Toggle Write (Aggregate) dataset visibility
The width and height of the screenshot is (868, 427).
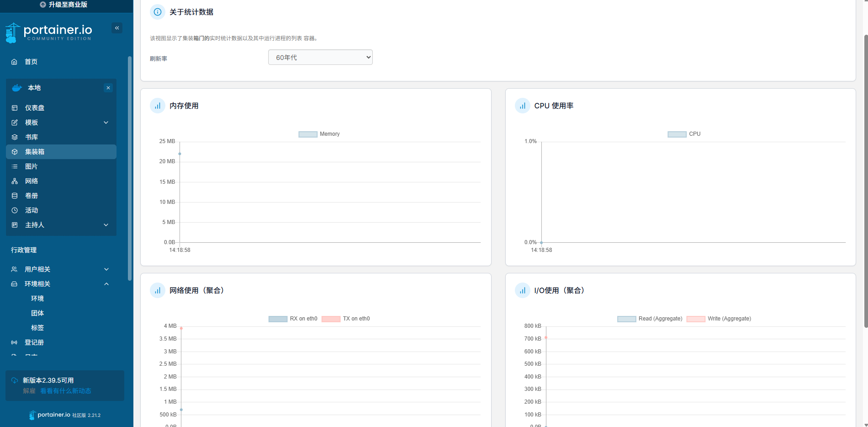[x=719, y=319]
